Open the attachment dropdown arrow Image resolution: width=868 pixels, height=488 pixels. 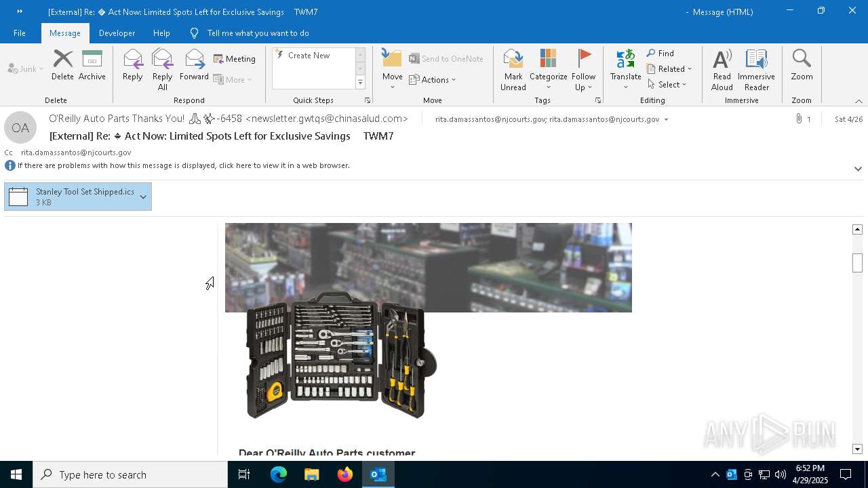coord(143,197)
